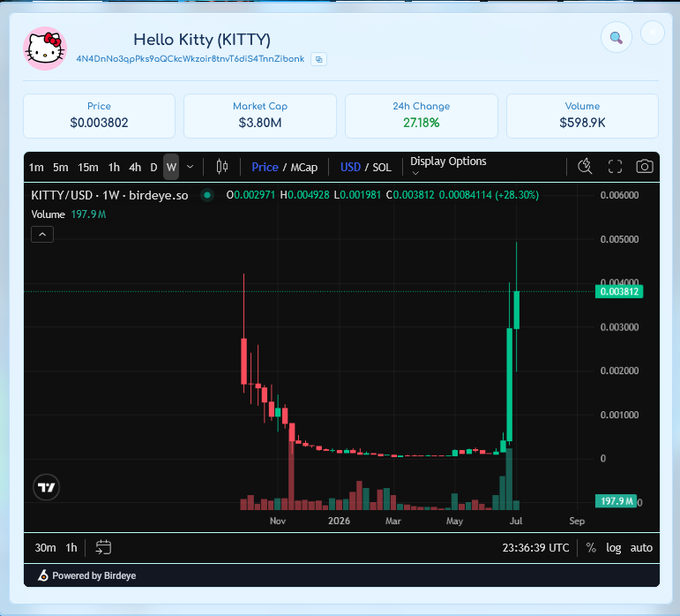Collapse the chart legend with arrow button
680x616 pixels.
coord(42,235)
